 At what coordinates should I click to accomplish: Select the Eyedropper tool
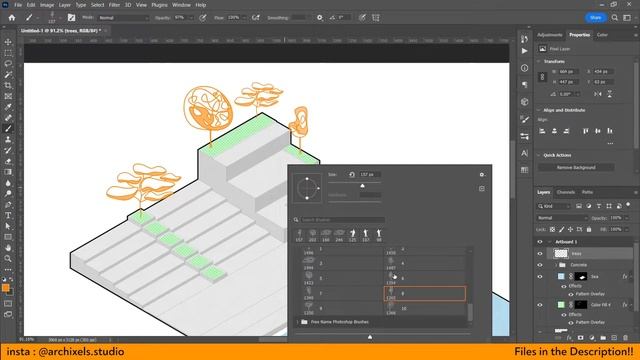tap(8, 107)
